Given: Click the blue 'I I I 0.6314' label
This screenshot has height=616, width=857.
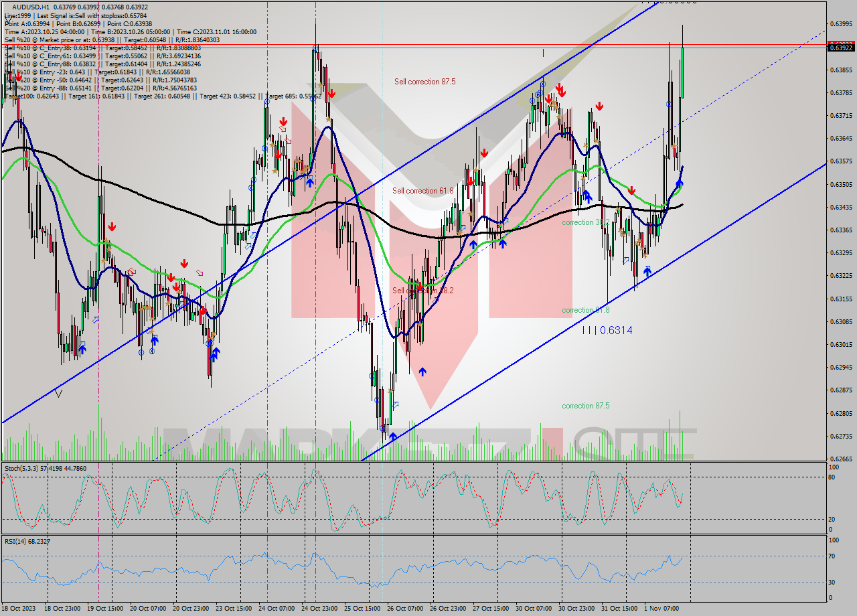Looking at the screenshot, I should 607,330.
